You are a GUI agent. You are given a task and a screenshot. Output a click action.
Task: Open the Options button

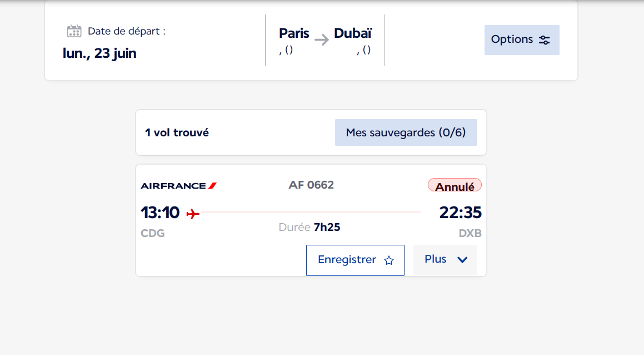pyautogui.click(x=522, y=40)
